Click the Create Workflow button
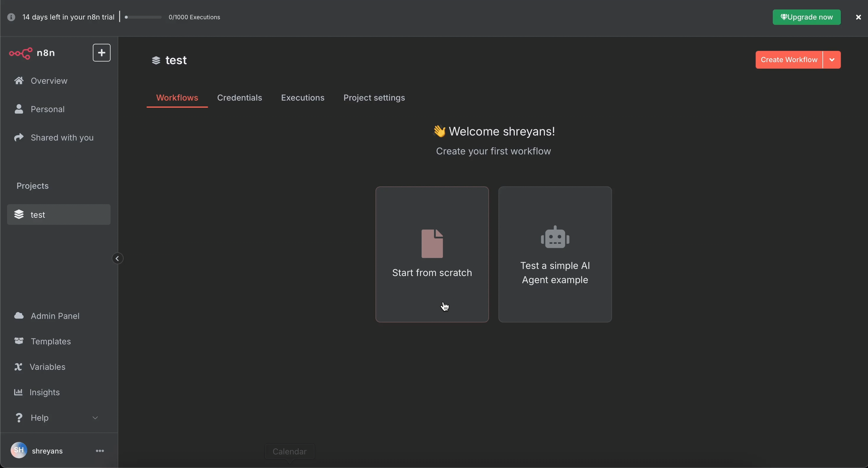The image size is (868, 468). (789, 60)
